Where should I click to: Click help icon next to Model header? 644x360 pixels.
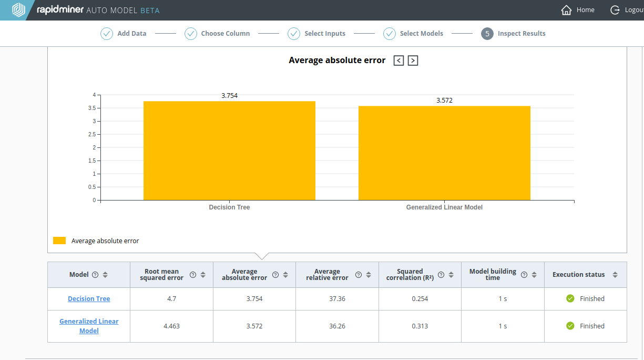tap(95, 275)
